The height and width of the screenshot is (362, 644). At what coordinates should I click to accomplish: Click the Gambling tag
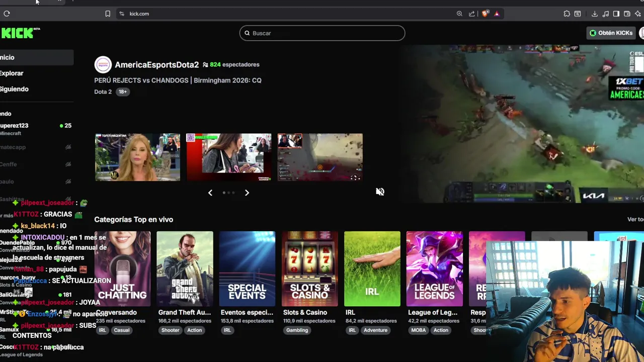click(x=297, y=330)
